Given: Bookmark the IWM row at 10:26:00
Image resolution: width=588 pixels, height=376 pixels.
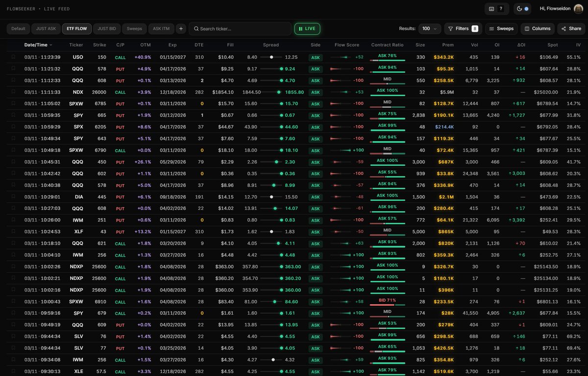Looking at the screenshot, I should coord(14,220).
